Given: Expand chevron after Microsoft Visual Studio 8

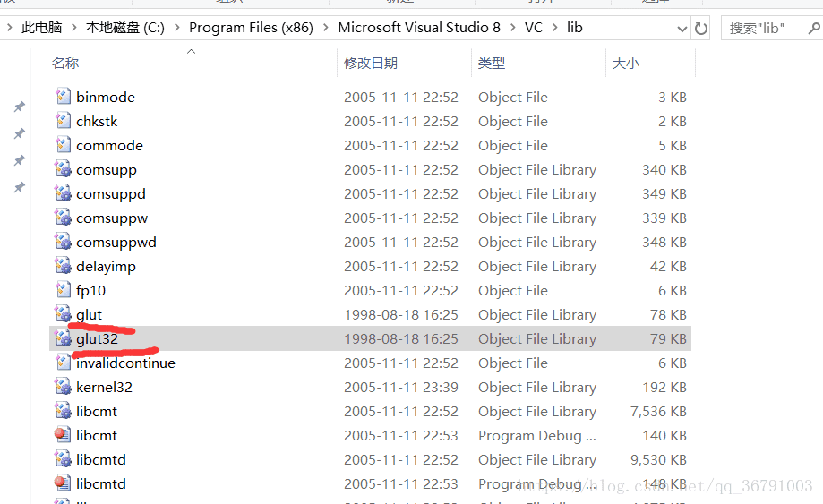Looking at the screenshot, I should [x=513, y=28].
